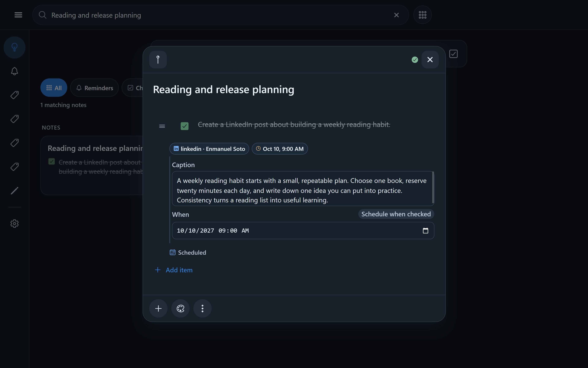Open the Reminders bell in sidebar
Screen dimensions: 588x368
[x=15, y=71]
